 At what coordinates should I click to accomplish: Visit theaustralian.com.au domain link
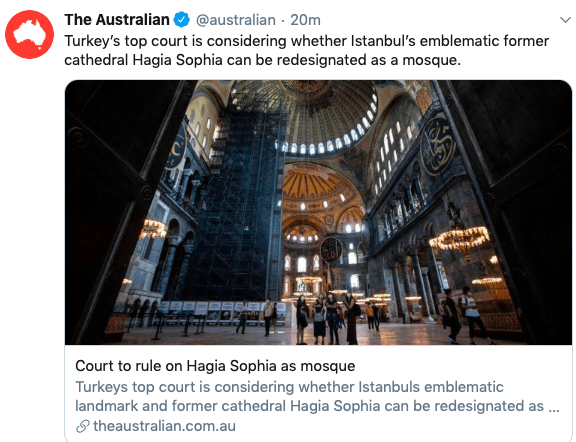click(x=164, y=426)
